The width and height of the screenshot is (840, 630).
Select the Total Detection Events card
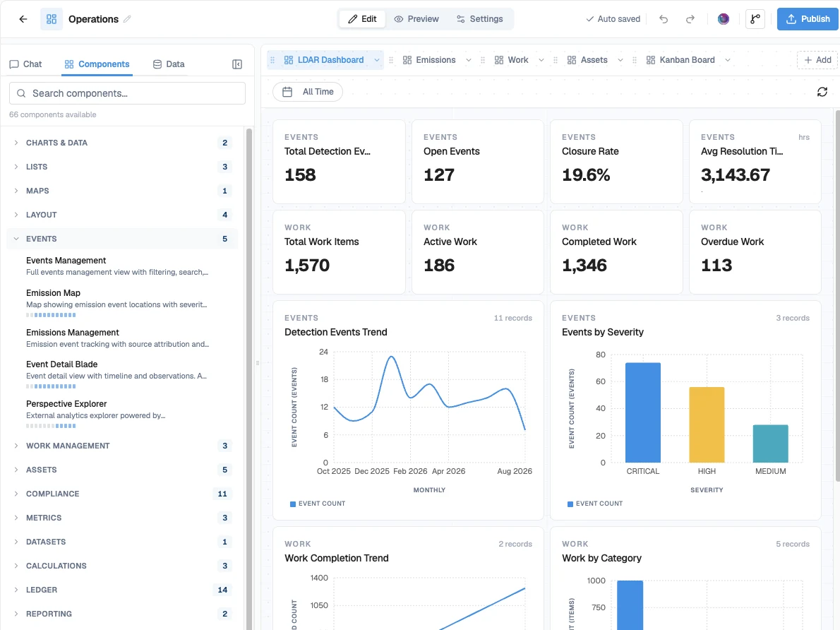pos(339,162)
